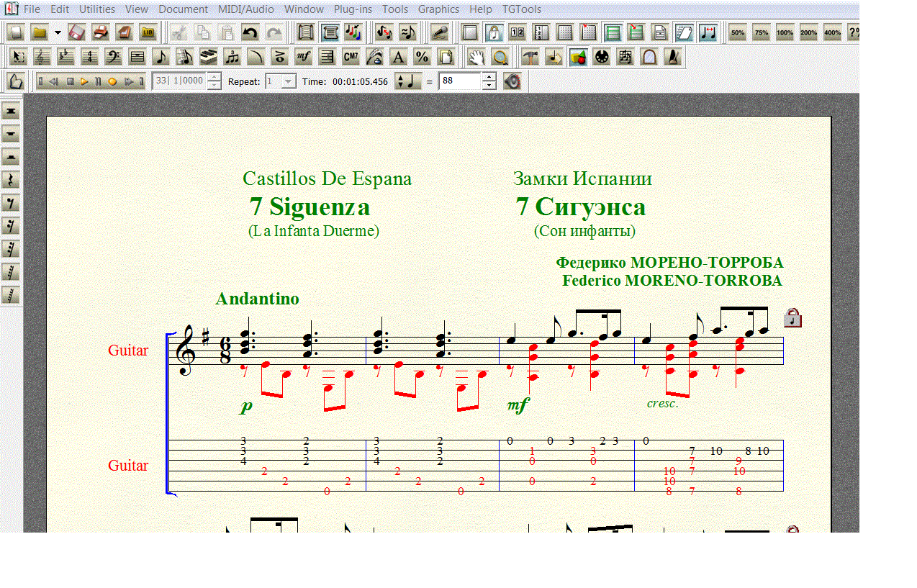Open the Plug-ins menu
Screen dimensions: 917x588
click(x=353, y=9)
